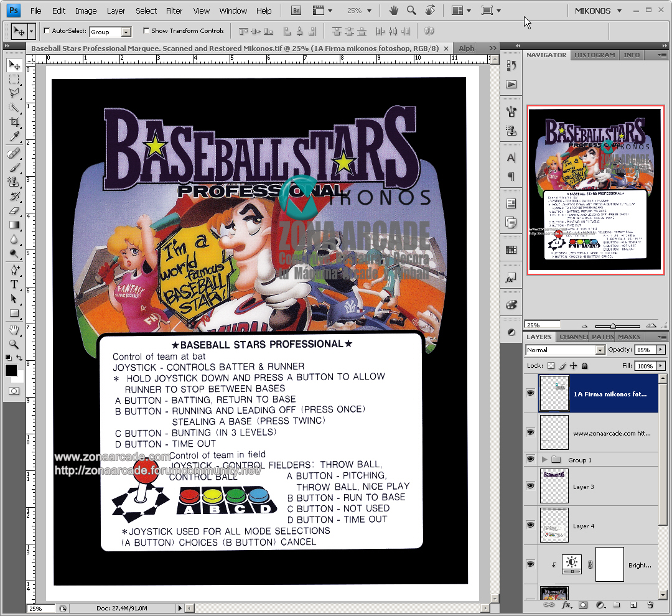The image size is (672, 616).
Task: Select the Clone Stamp tool
Action: [x=14, y=182]
